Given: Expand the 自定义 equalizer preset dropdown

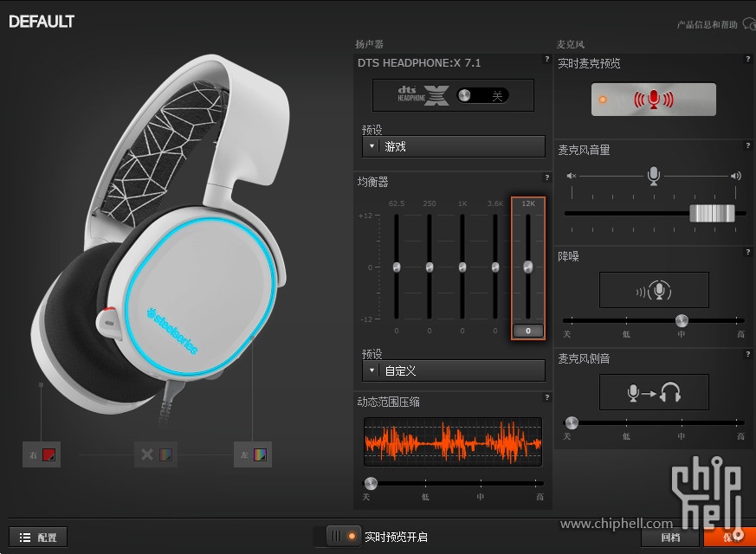Looking at the screenshot, I should coord(453,370).
